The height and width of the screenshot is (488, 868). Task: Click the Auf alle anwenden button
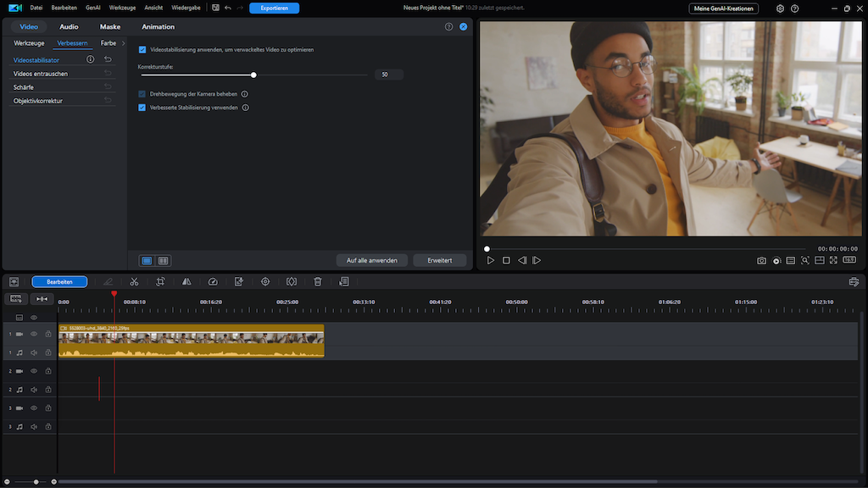371,260
